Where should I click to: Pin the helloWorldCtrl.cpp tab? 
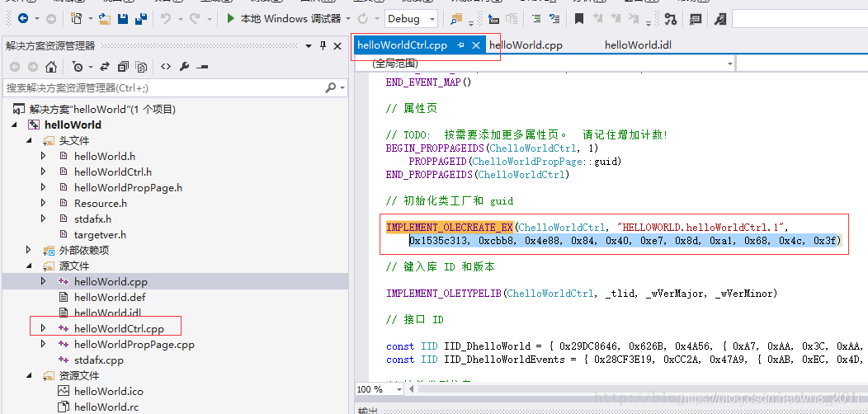tap(460, 45)
